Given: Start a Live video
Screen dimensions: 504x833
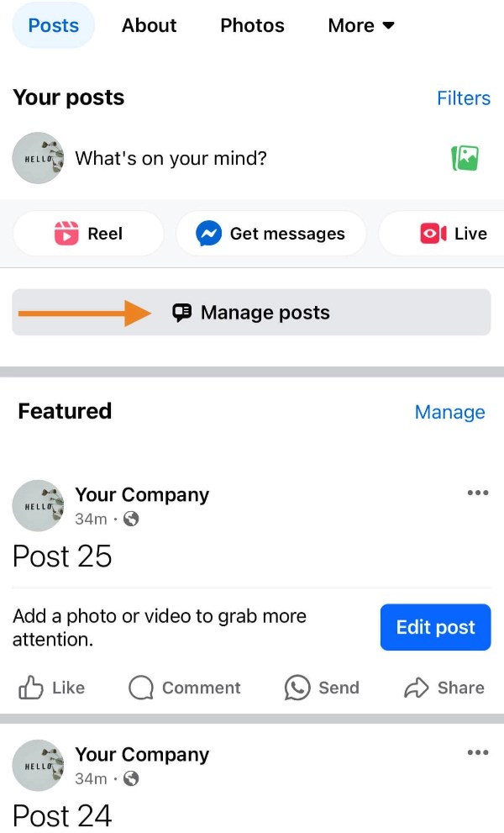Looking at the screenshot, I should point(459,234).
